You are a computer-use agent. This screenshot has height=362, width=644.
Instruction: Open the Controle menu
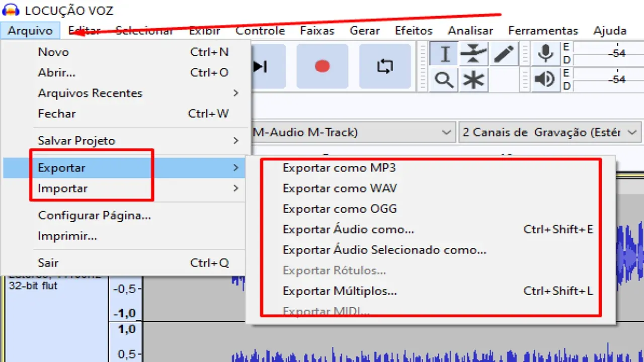pyautogui.click(x=261, y=31)
